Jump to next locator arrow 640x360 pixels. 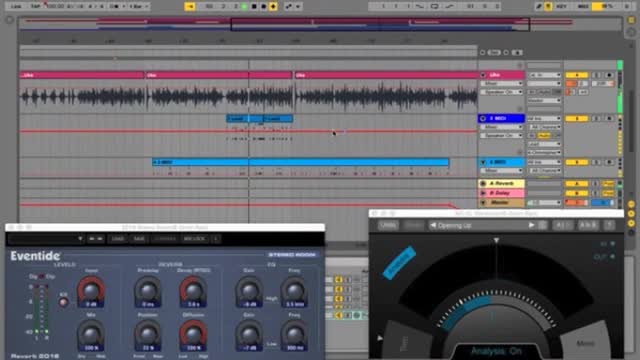[506, 53]
